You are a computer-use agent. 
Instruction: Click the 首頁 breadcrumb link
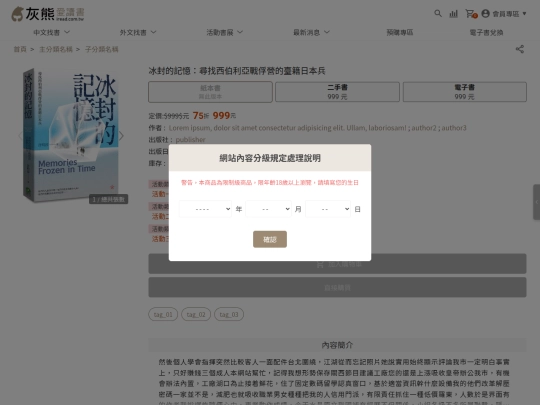click(x=20, y=49)
